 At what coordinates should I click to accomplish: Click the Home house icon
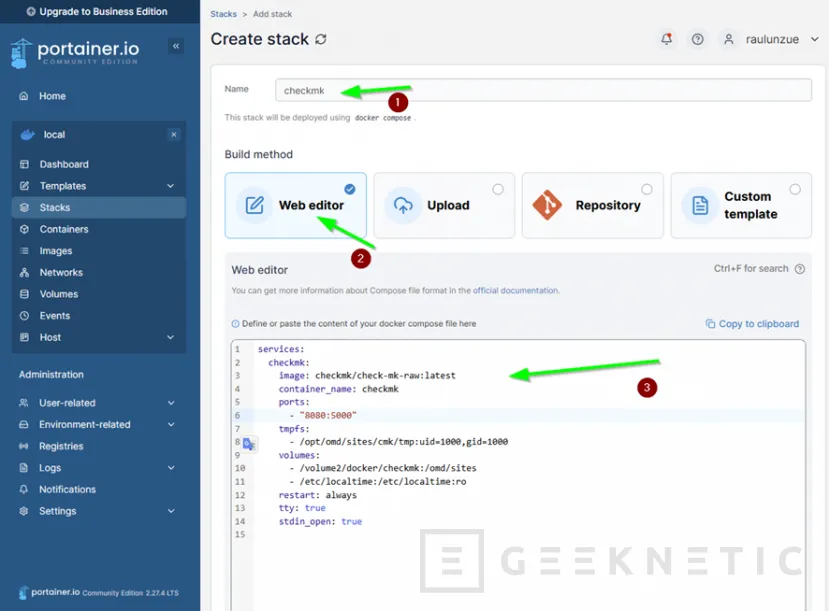click(x=24, y=96)
